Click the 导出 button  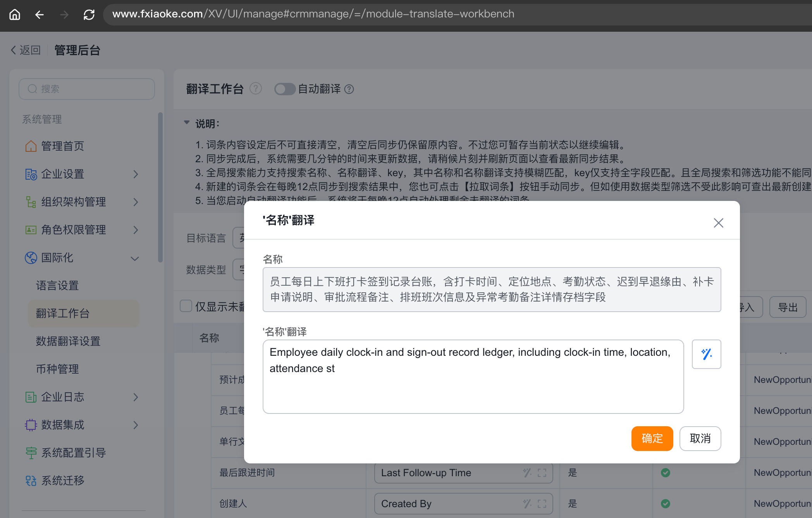788,307
